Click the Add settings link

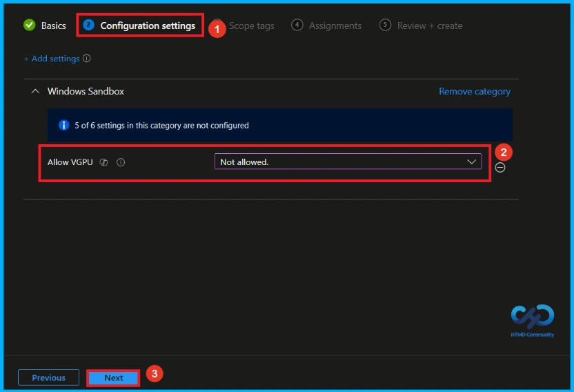(52, 59)
